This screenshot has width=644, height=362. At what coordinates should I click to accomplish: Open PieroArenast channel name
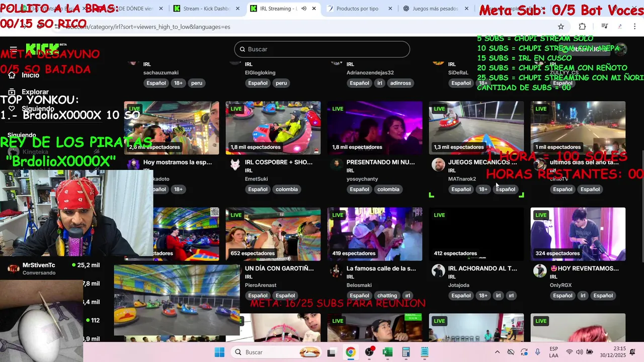[261, 285]
